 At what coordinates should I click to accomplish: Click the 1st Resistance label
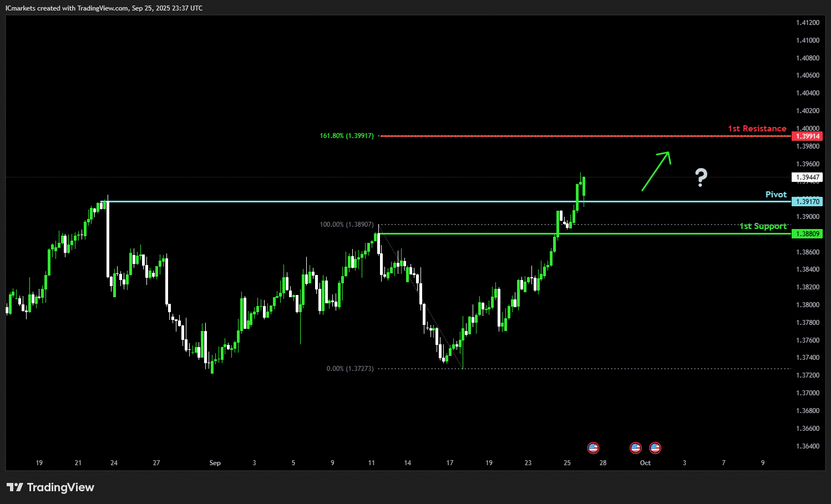(757, 129)
